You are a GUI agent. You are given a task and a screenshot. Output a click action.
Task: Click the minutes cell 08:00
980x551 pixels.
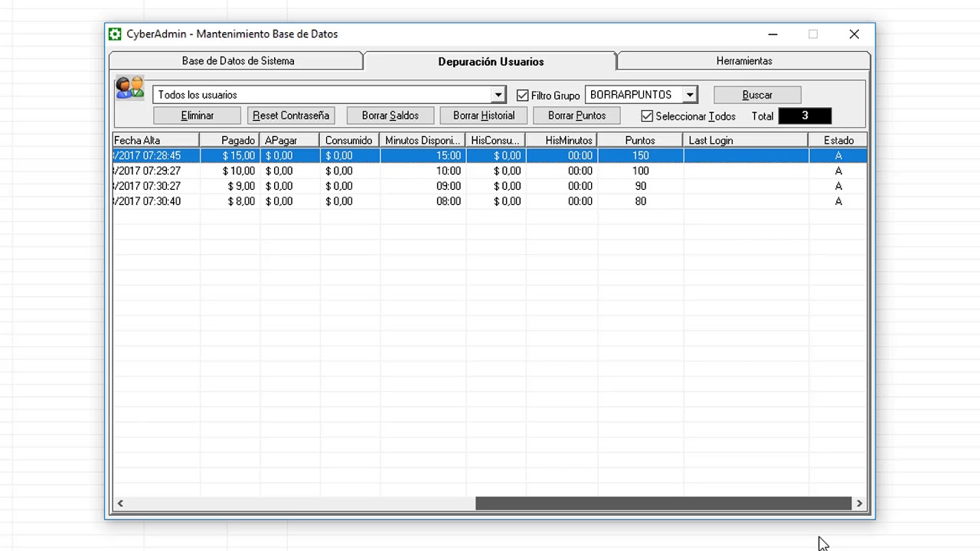click(423, 202)
